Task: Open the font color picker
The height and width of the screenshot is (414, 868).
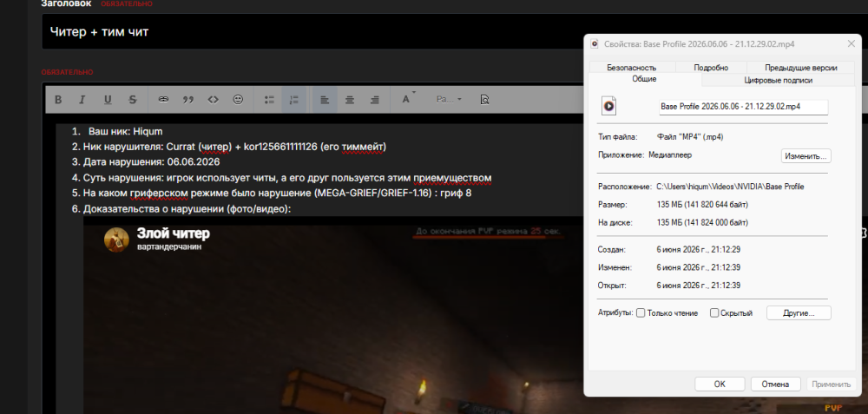Action: [x=408, y=100]
